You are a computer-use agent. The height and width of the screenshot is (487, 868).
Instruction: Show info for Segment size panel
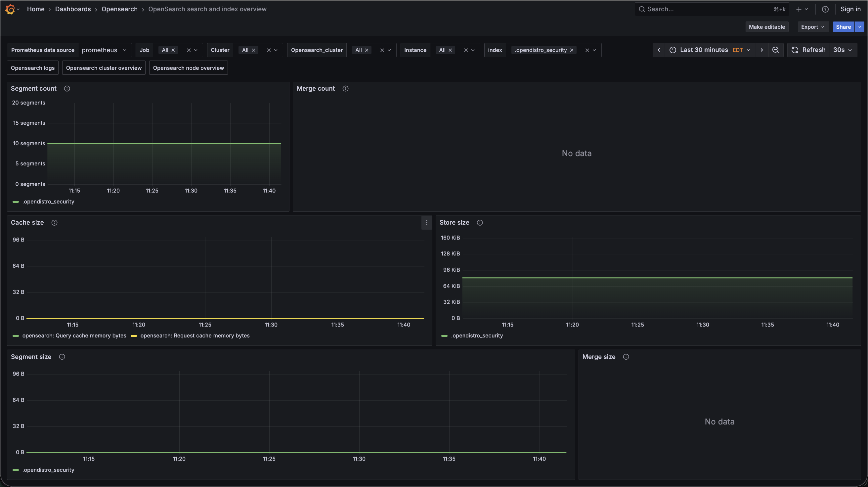coord(62,357)
